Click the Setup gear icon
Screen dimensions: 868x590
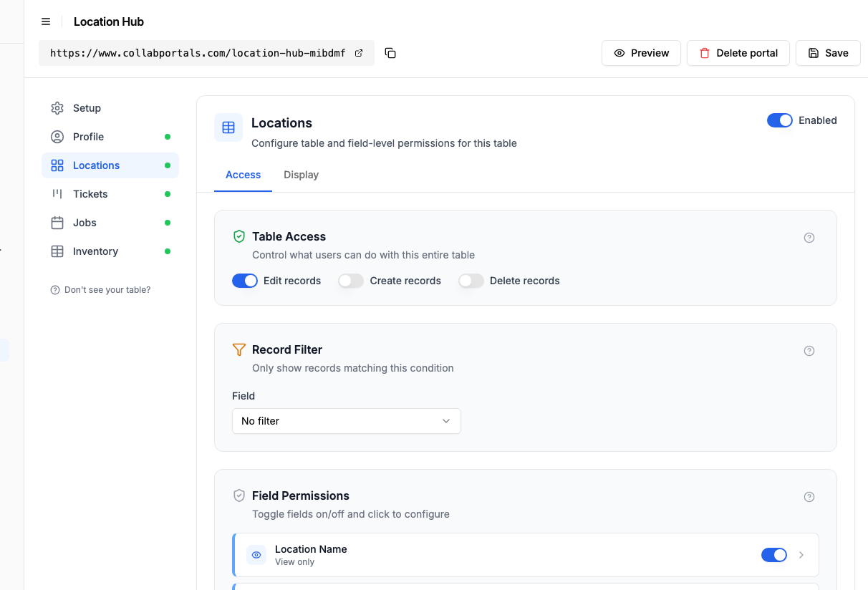coord(57,108)
